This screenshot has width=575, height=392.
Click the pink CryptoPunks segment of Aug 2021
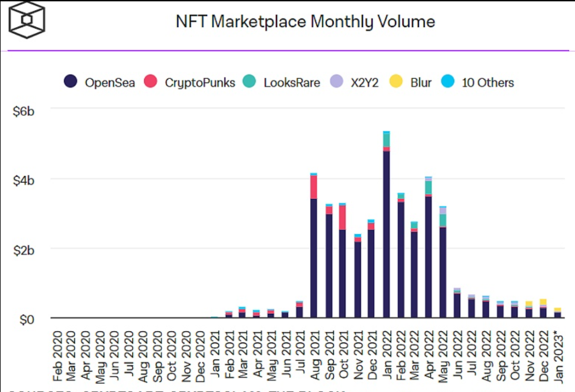314,187
